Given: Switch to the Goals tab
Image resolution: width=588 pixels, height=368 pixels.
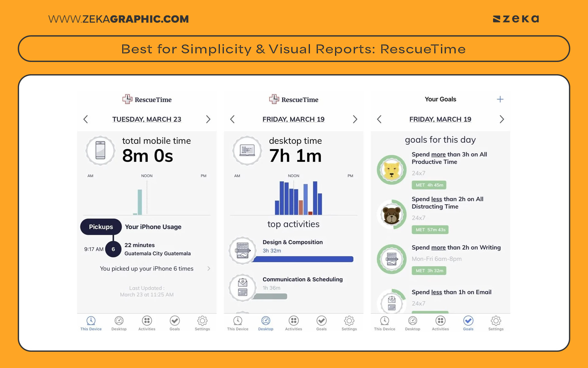Looking at the screenshot, I should (x=468, y=320).
